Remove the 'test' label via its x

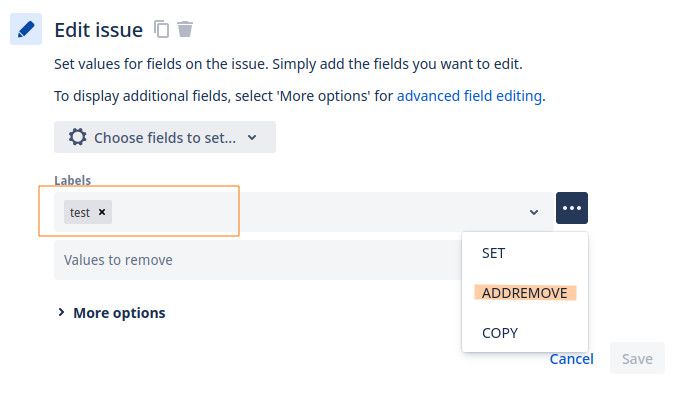(x=102, y=212)
